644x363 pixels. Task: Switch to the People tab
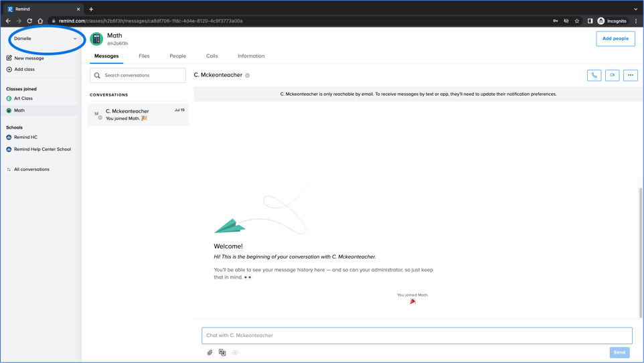177,56
